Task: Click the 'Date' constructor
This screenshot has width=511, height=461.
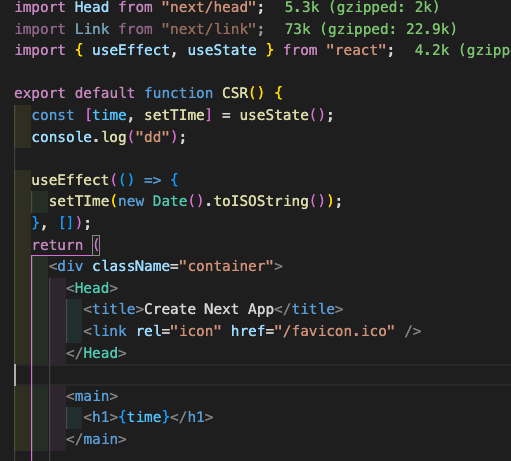Action: [x=170, y=201]
